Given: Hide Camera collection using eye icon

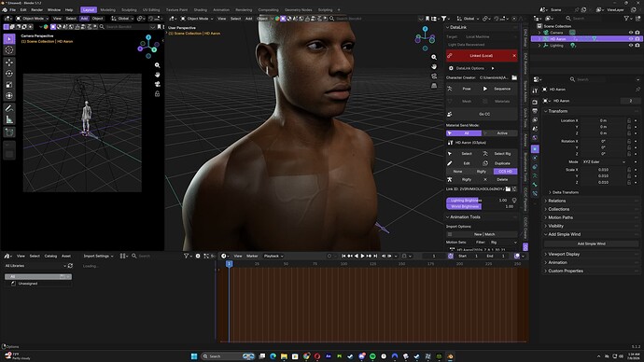Looking at the screenshot, I should [631, 33].
